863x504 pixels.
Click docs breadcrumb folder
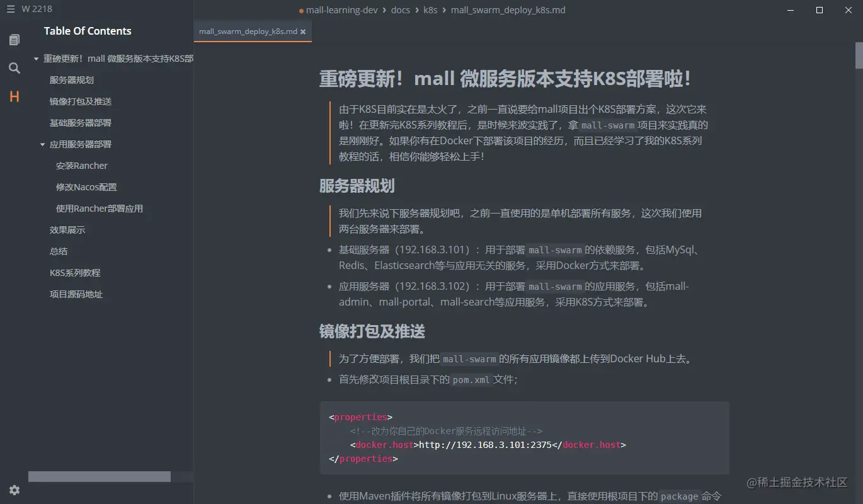click(400, 10)
